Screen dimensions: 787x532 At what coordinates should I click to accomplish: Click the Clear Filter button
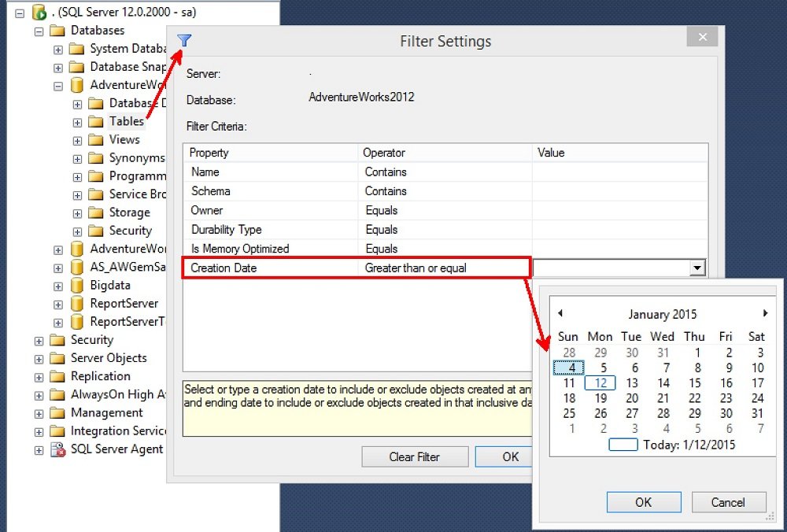(415, 456)
